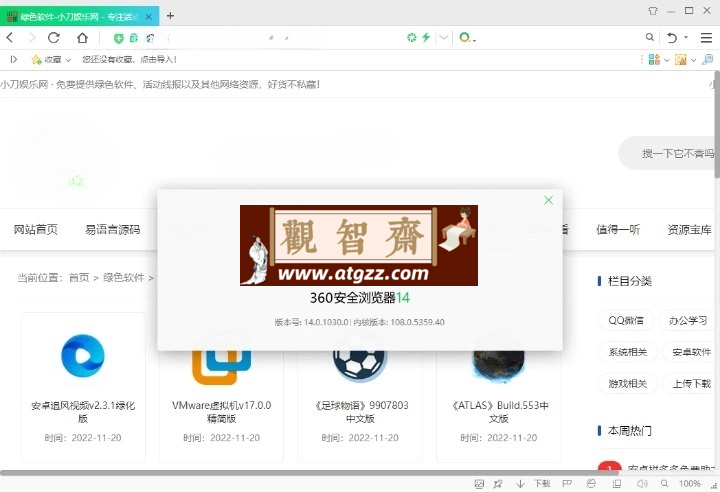The width and height of the screenshot is (720, 492).
Task: Open the 易语言源码 navigation item
Action: pos(112,229)
